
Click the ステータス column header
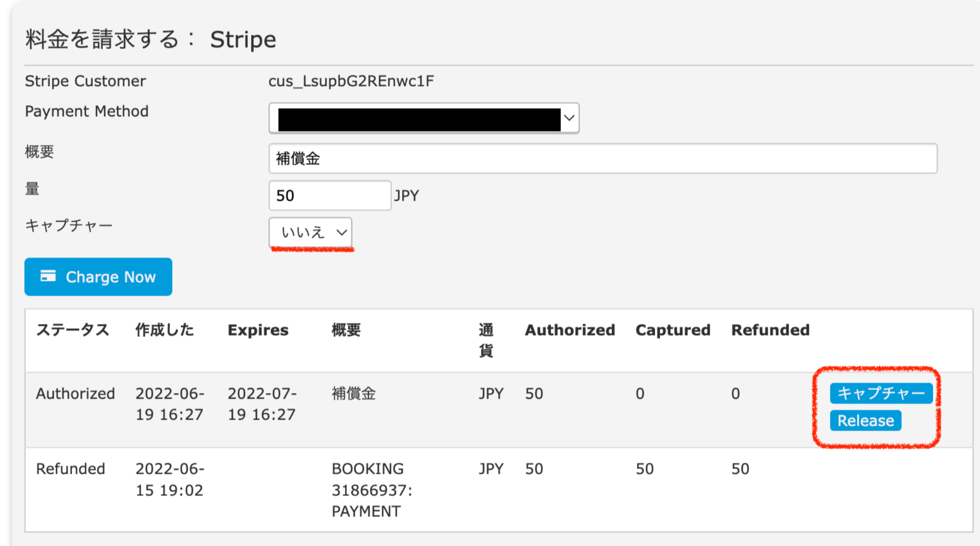(73, 330)
